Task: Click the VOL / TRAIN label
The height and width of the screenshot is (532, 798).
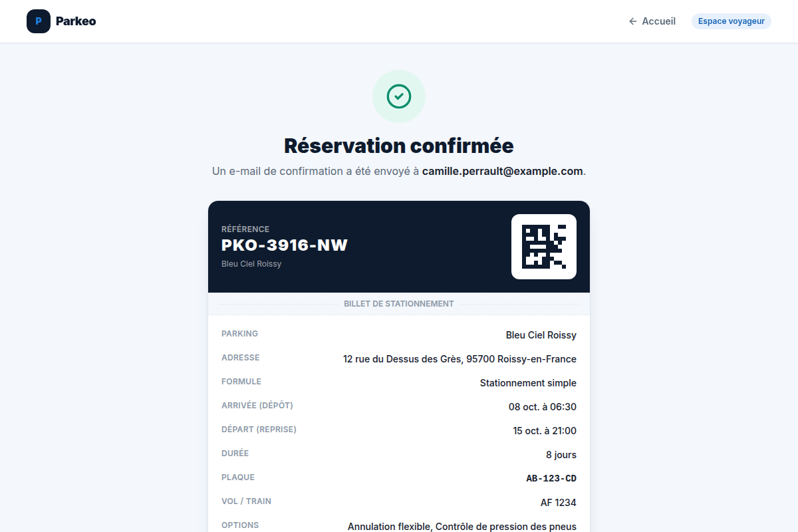Action: click(247, 501)
